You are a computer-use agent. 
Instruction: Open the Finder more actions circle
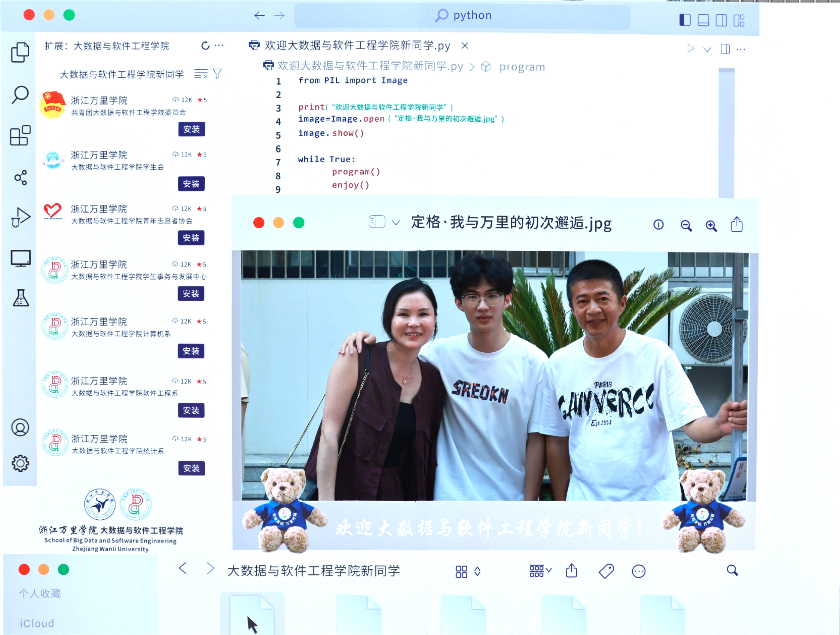[x=639, y=571]
